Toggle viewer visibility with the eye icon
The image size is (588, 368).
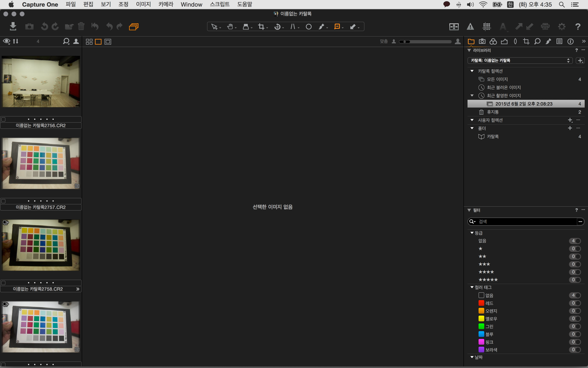[6, 41]
